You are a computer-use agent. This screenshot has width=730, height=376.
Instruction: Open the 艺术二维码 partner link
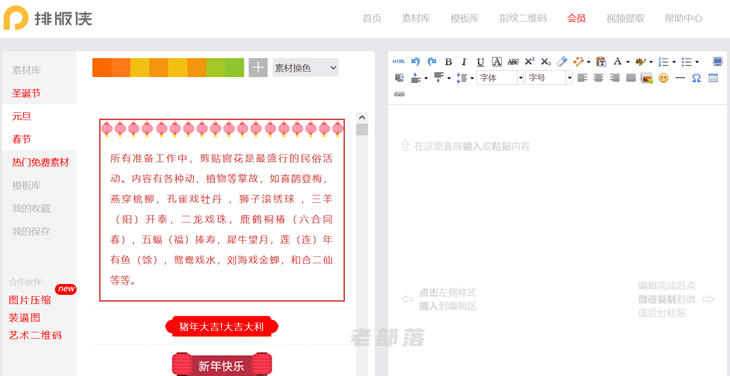[x=35, y=335]
